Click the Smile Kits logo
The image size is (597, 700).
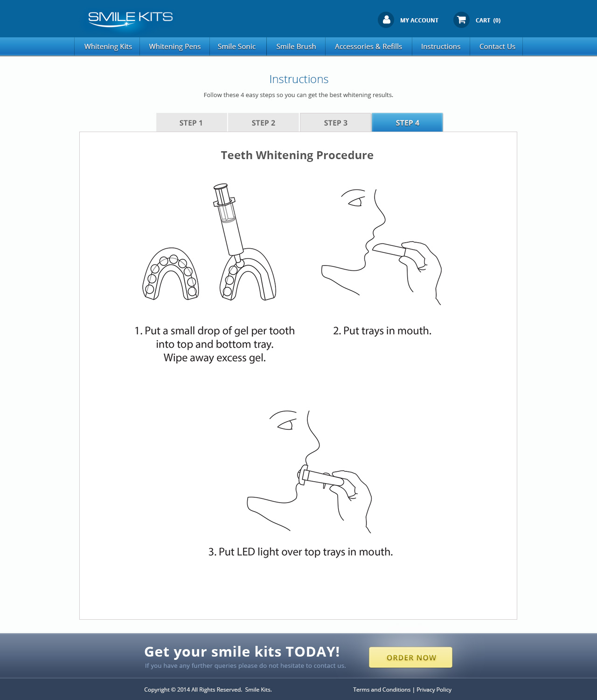point(130,19)
